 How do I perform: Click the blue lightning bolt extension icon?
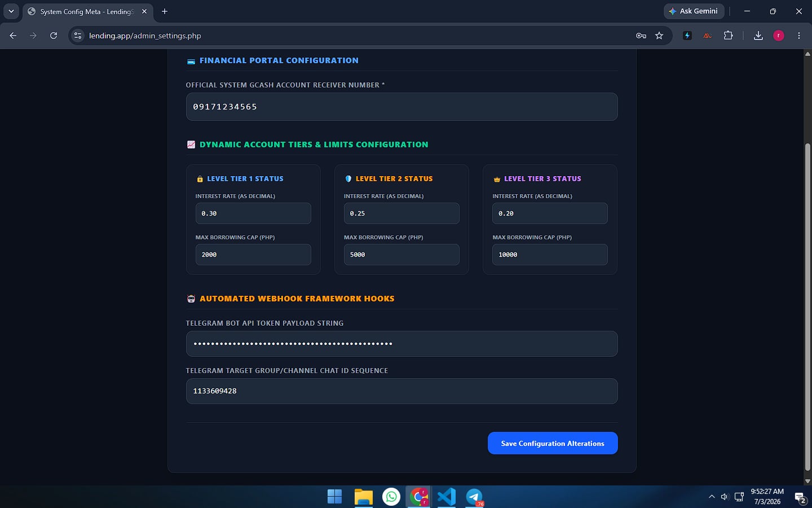(687, 36)
